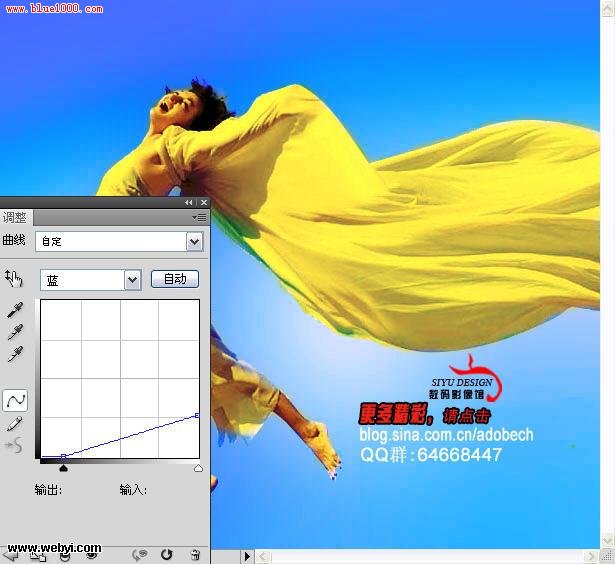Reset curves to adjustment defaults

pos(167,555)
